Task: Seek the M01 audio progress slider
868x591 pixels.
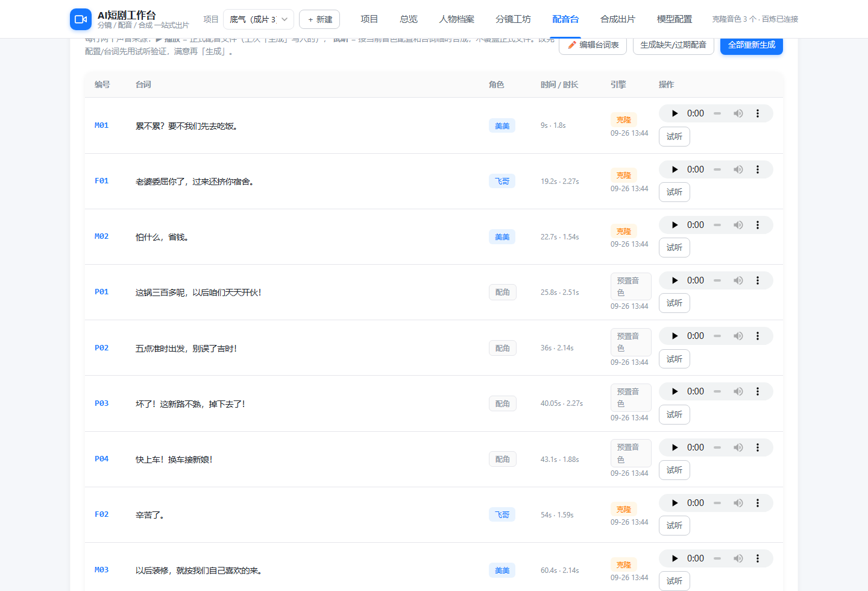Action: [717, 113]
